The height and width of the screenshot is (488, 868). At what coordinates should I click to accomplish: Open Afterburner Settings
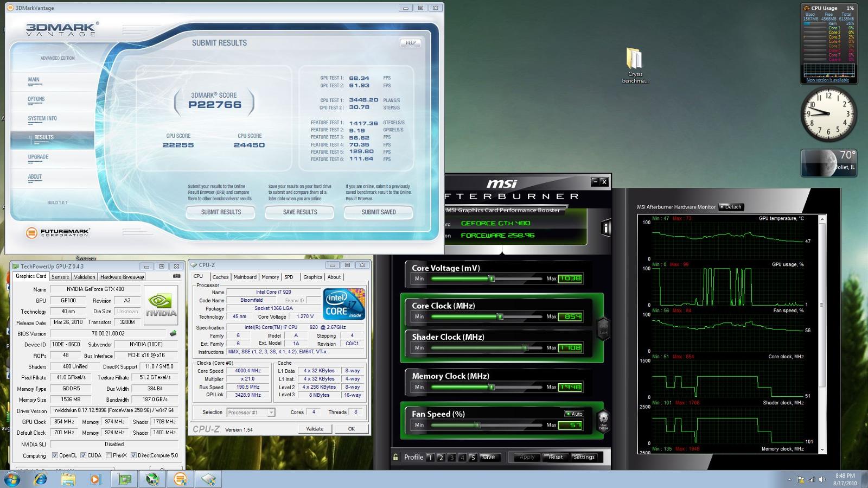click(584, 457)
